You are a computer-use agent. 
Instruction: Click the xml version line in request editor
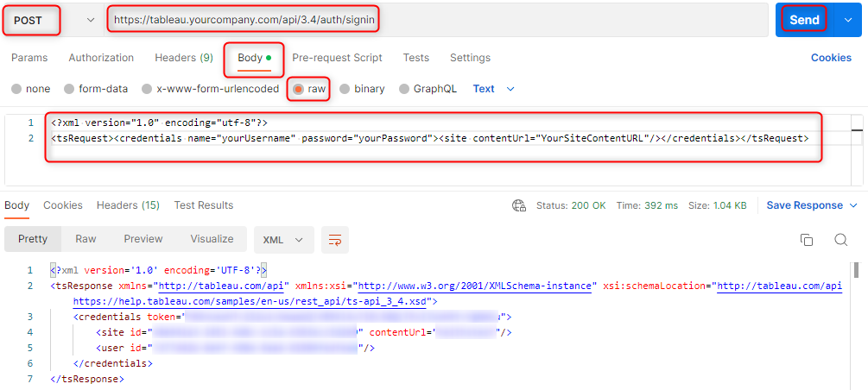pos(160,123)
